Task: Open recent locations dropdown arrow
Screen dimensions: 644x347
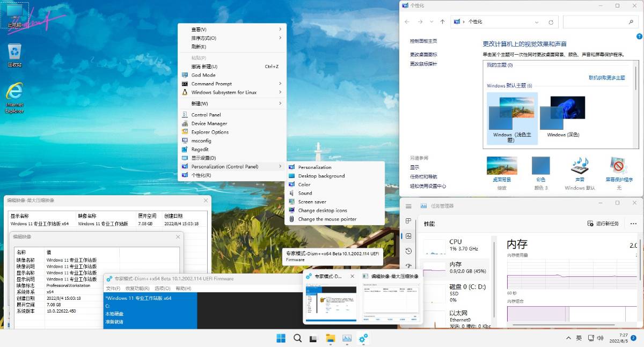Action: click(431, 22)
